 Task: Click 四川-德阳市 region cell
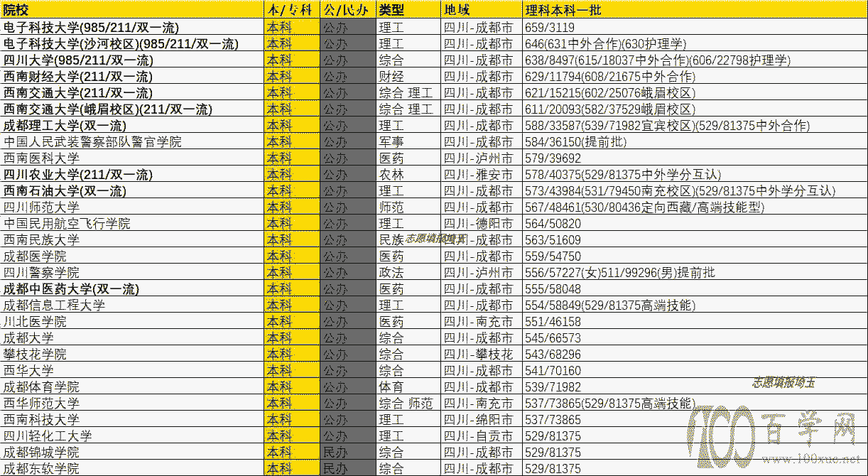(x=481, y=224)
